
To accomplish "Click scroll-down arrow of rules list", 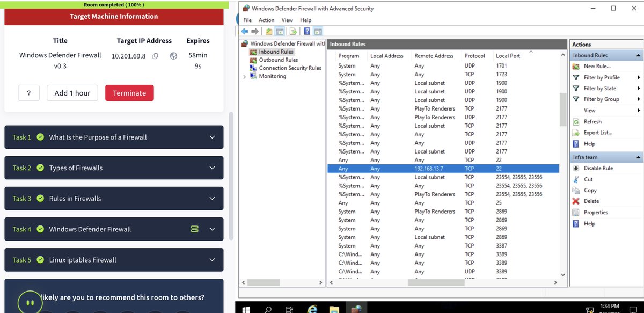I will point(563,275).
